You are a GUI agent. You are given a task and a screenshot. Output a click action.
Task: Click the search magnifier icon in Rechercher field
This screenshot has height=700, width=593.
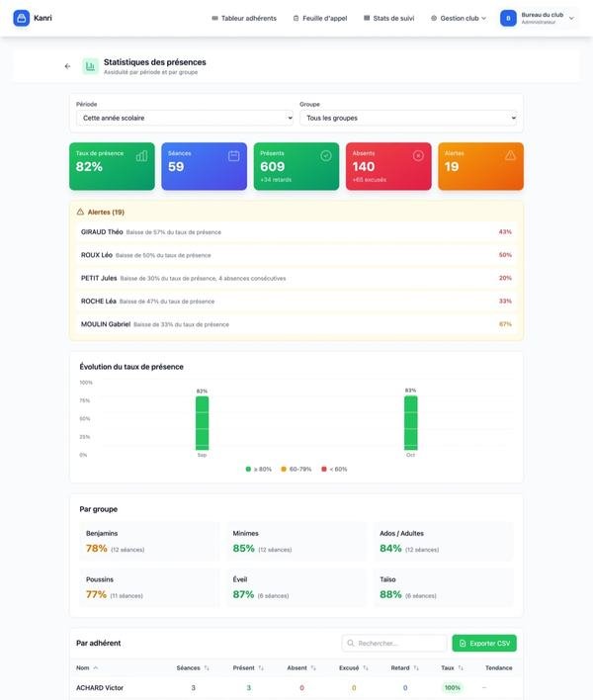(x=351, y=643)
